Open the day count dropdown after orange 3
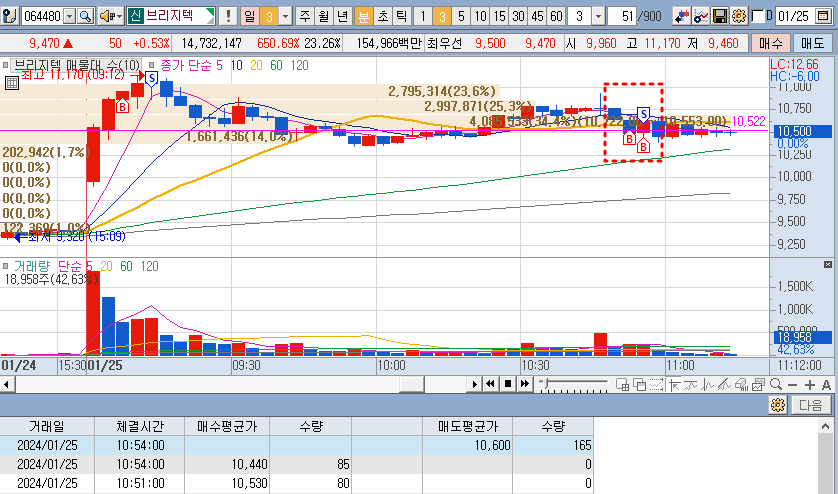The image size is (838, 494). (x=286, y=17)
